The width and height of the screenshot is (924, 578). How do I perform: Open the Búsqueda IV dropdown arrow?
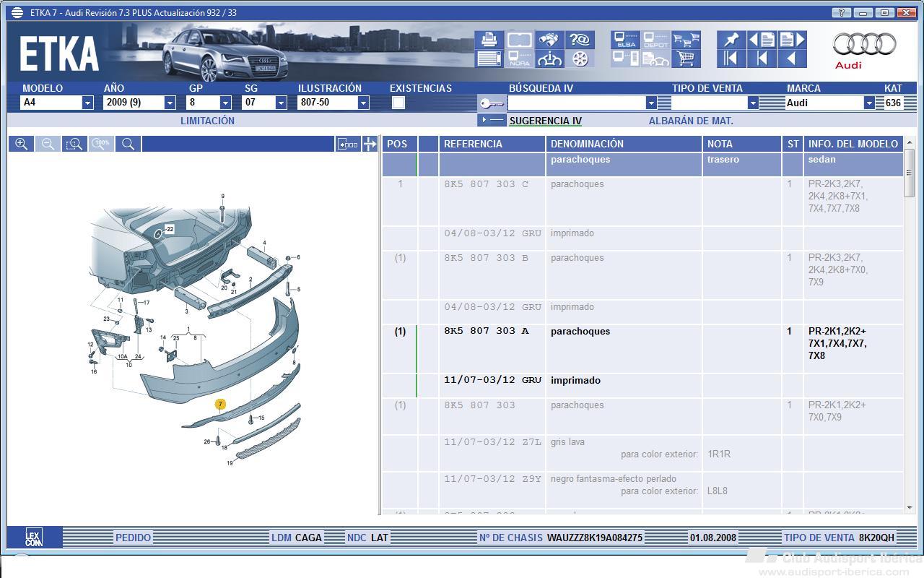pyautogui.click(x=651, y=103)
